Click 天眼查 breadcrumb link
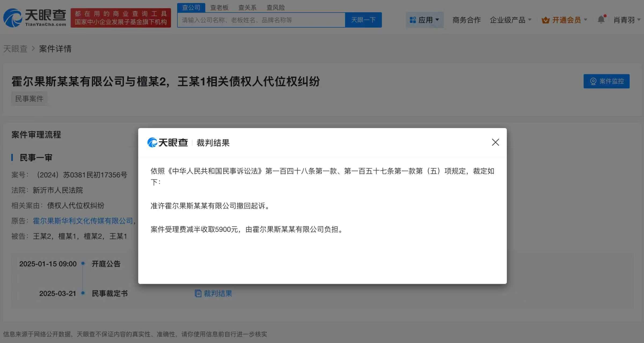This screenshot has width=644, height=343. pos(15,49)
